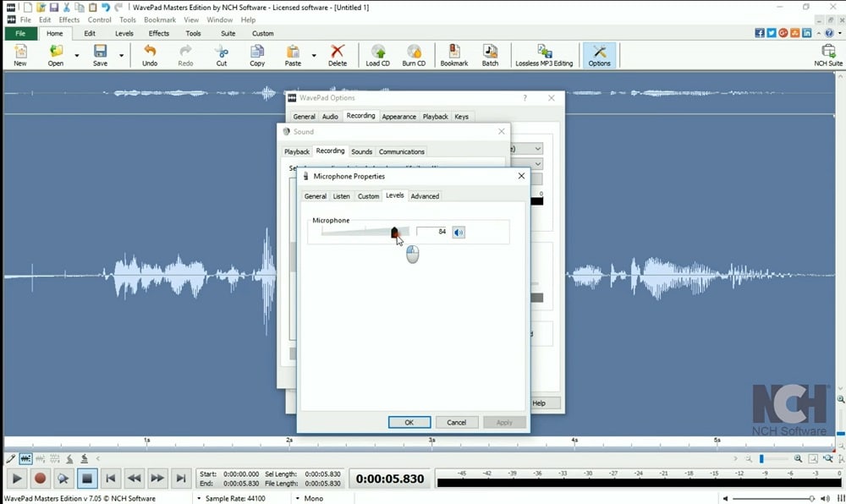
Task: Click Go to End transport button
Action: coord(181,478)
